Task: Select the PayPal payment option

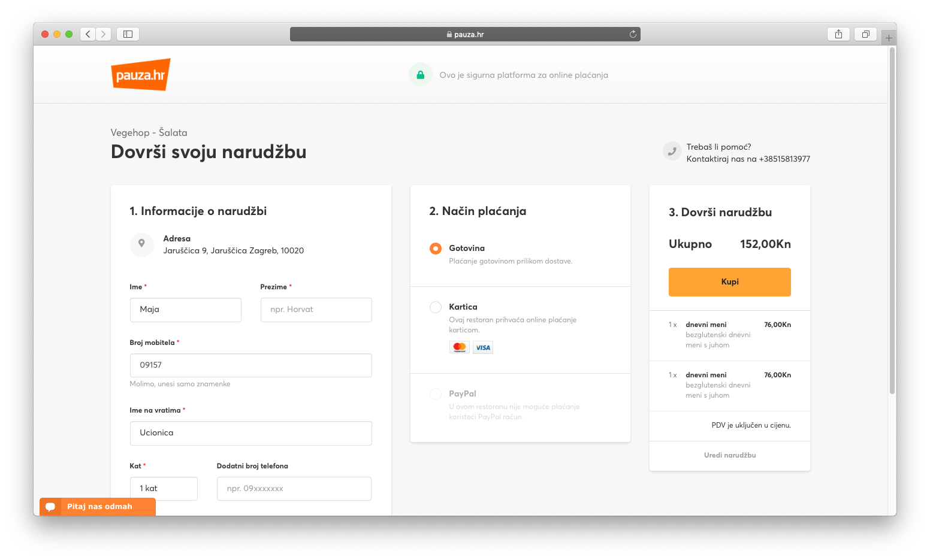Action: [x=436, y=394]
